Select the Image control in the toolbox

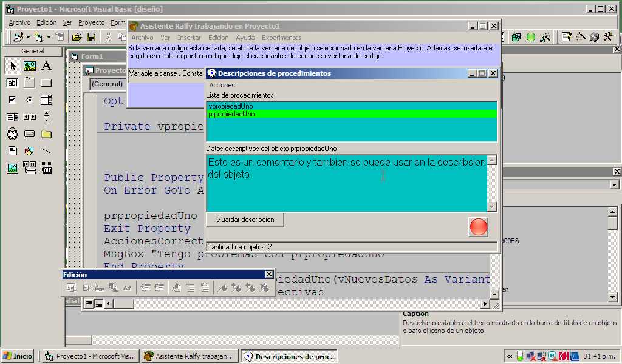13,168
